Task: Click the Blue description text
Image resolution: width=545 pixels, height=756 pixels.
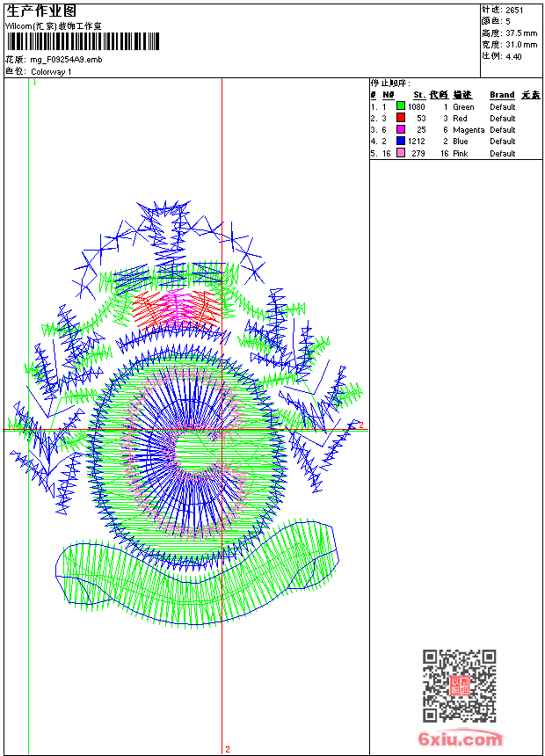Action: [461, 142]
